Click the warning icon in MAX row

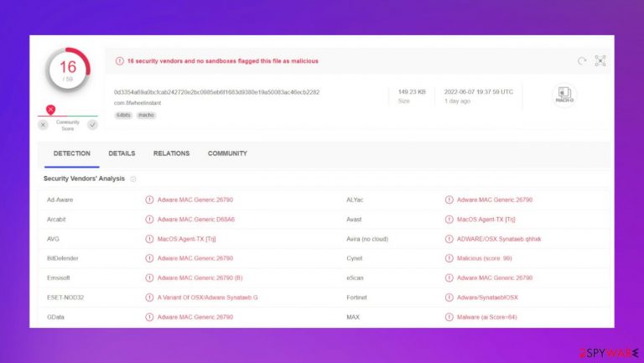449,317
